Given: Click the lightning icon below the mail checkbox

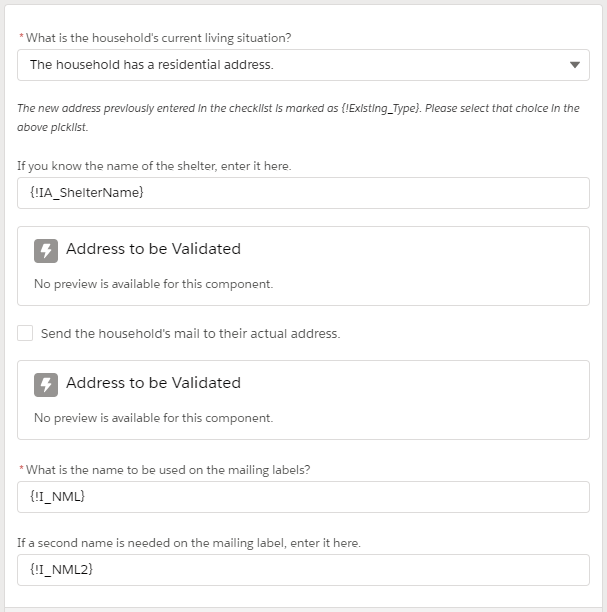Looking at the screenshot, I should (46, 384).
